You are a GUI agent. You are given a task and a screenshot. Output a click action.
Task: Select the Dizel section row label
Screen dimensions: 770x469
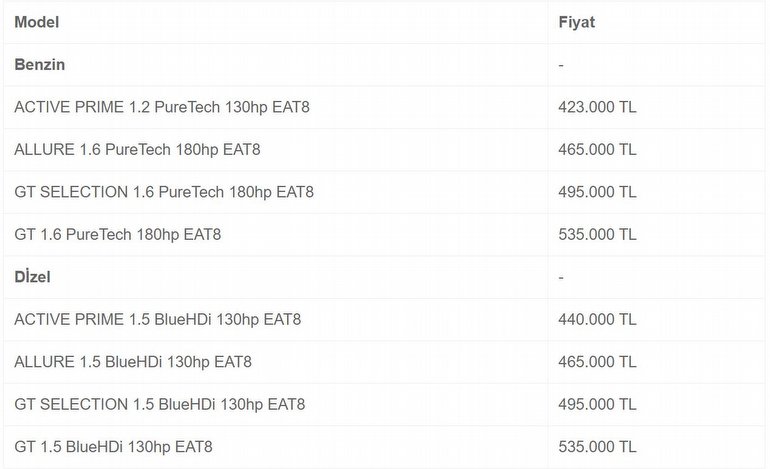pyautogui.click(x=33, y=276)
